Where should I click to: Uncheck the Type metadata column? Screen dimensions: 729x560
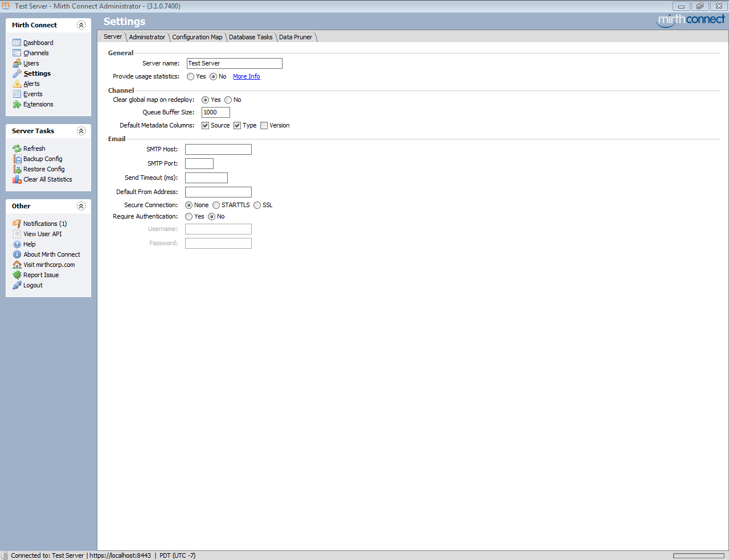(237, 126)
